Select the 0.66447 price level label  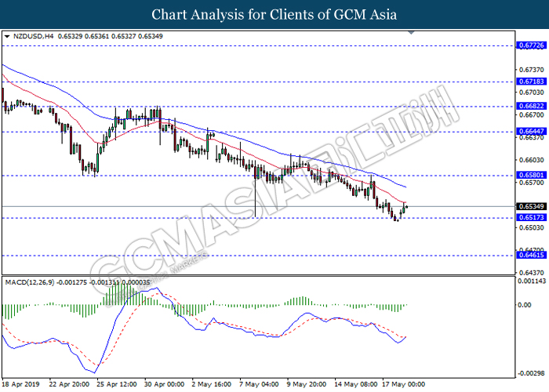532,132
